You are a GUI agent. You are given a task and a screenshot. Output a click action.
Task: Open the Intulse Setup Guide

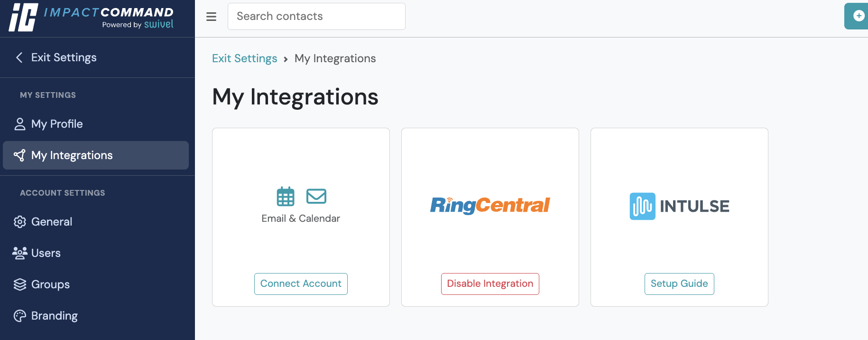coord(679,284)
